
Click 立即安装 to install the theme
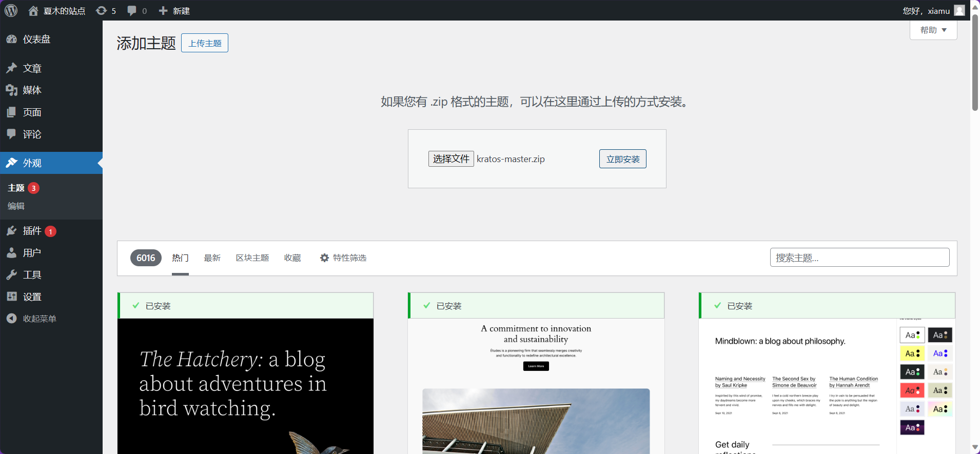pos(623,159)
